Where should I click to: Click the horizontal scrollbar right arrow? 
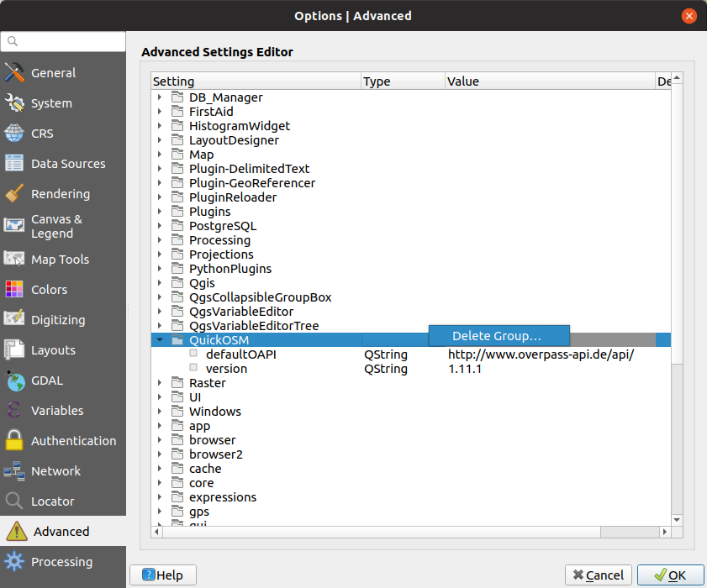(x=665, y=532)
